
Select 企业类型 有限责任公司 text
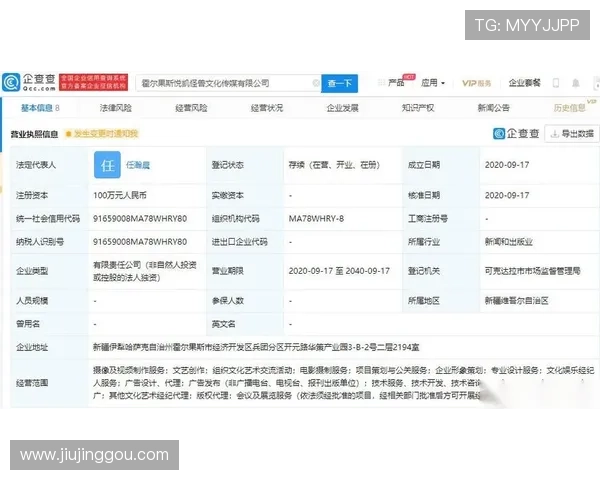point(145,271)
